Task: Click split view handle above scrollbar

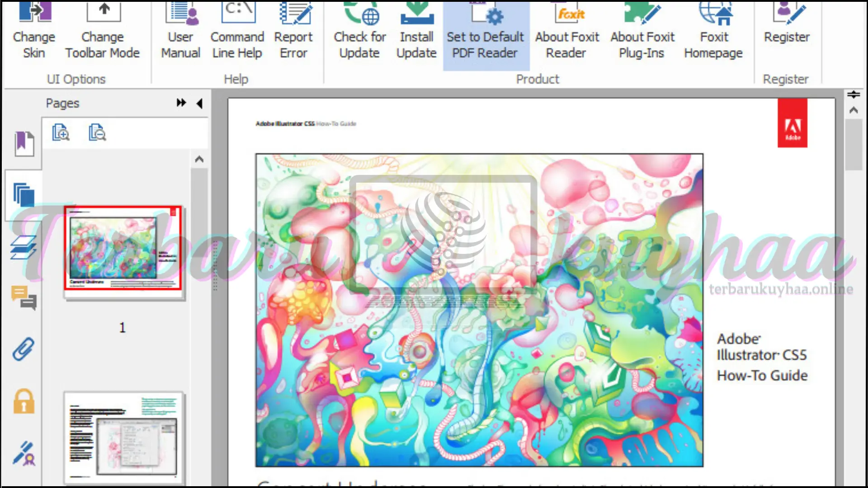Action: click(x=854, y=94)
